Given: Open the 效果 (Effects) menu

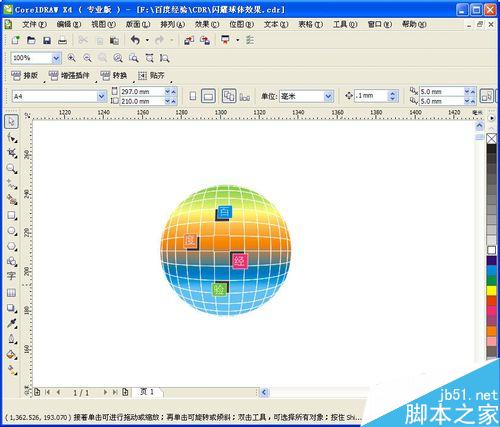Looking at the screenshot, I should (x=207, y=24).
